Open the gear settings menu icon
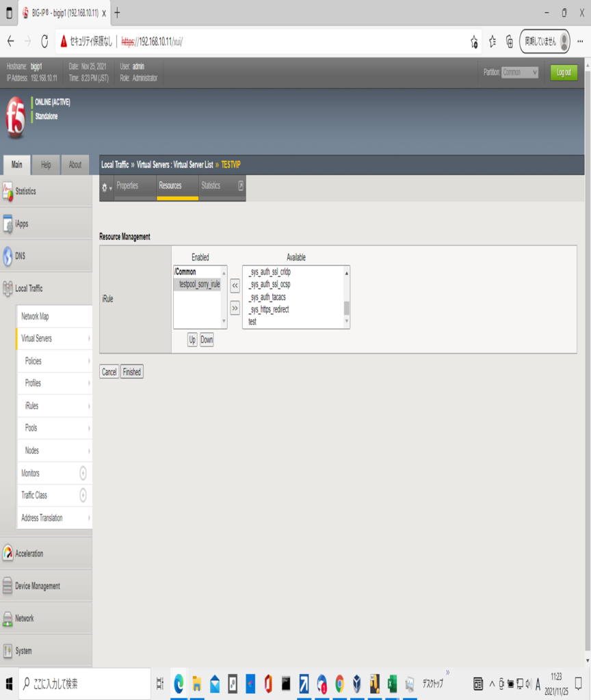This screenshot has height=700, width=591. (x=106, y=187)
